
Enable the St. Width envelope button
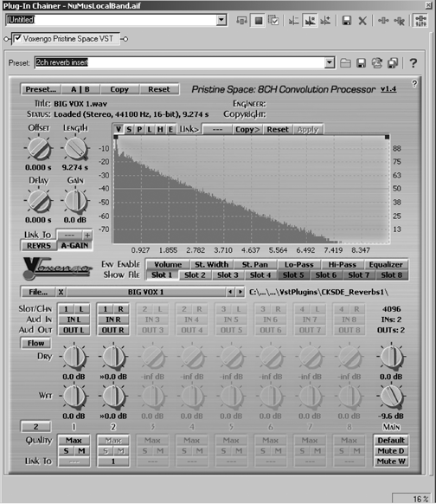pos(212,264)
